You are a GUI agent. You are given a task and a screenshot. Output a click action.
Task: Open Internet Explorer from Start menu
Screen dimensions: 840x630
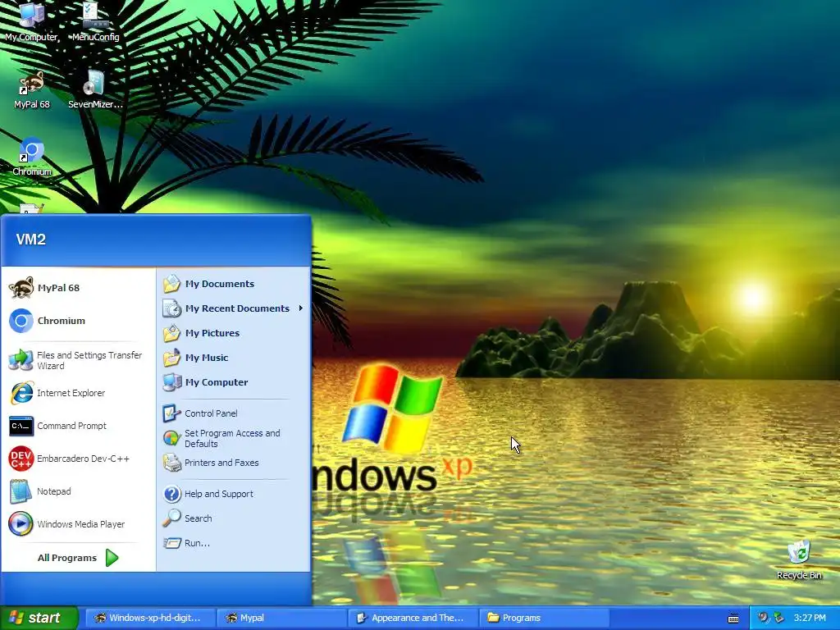click(x=78, y=393)
